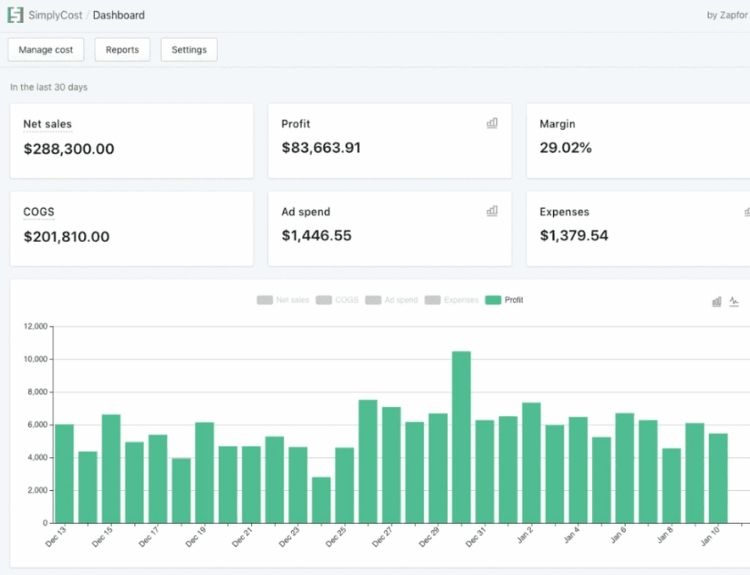Hide the Profit series in legend
Image resolution: width=750 pixels, height=575 pixels.
click(504, 300)
